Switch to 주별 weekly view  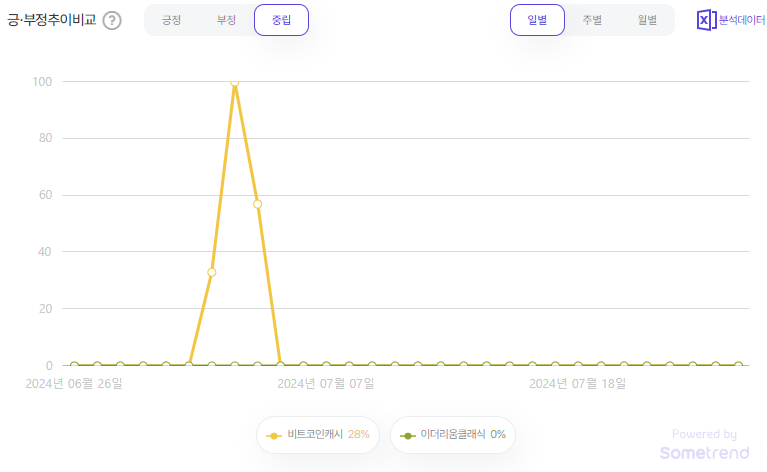(592, 20)
